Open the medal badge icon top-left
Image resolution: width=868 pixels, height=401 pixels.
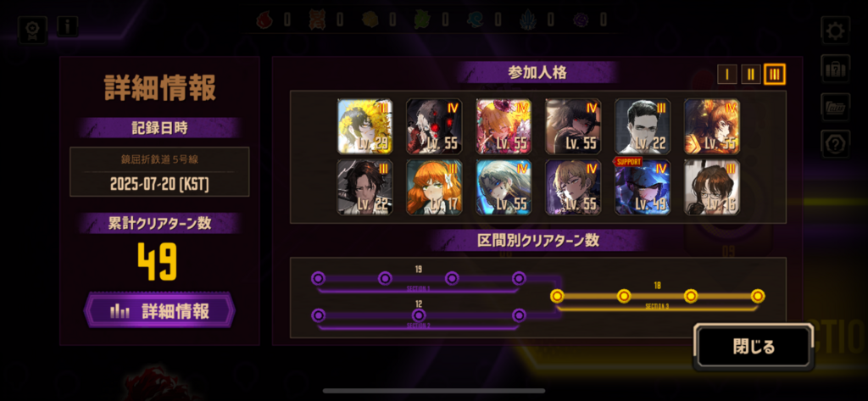pyautogui.click(x=32, y=30)
